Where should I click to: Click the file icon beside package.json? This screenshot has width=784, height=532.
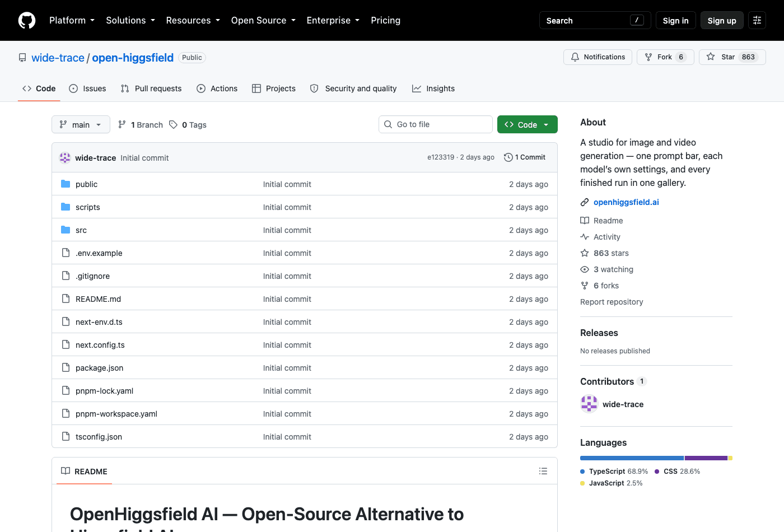tap(66, 367)
